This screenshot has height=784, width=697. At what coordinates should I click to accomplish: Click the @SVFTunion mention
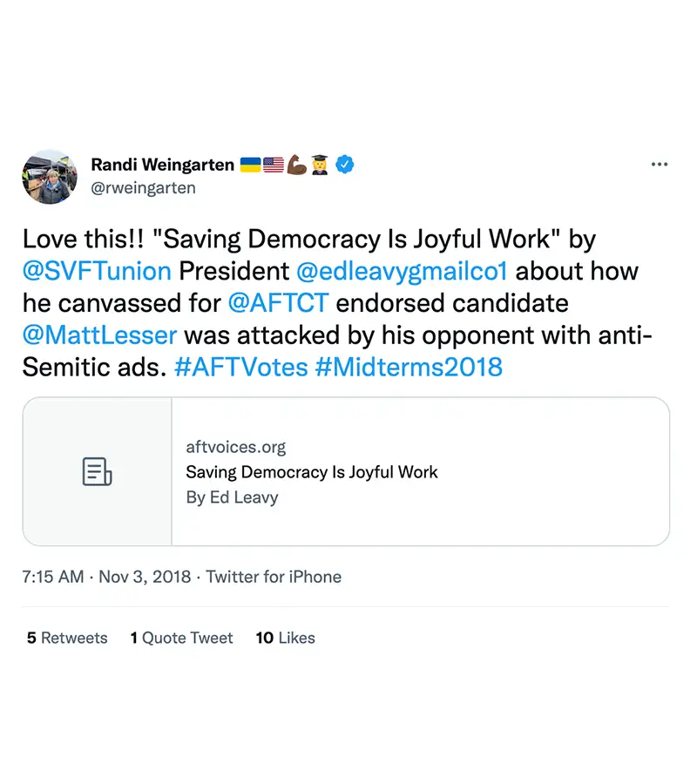(x=97, y=271)
